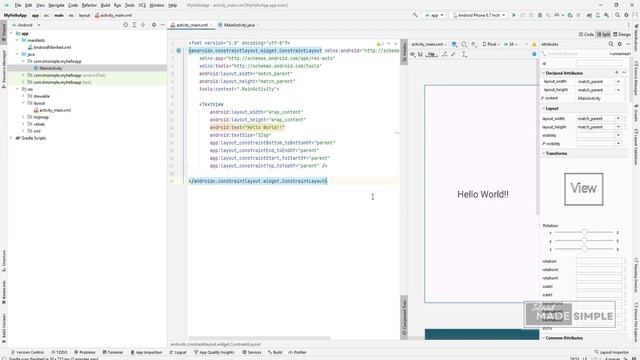Viewport: 640px width, 360px height.
Task: Open Search Everywhere magnifier in main toolbar
Action: pos(618,15)
